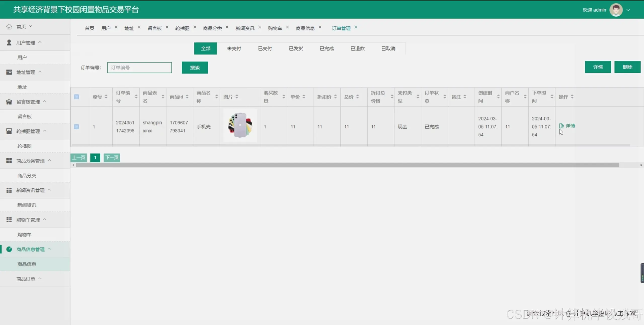
Task: Click the user management person icon
Action: [x=9, y=43]
